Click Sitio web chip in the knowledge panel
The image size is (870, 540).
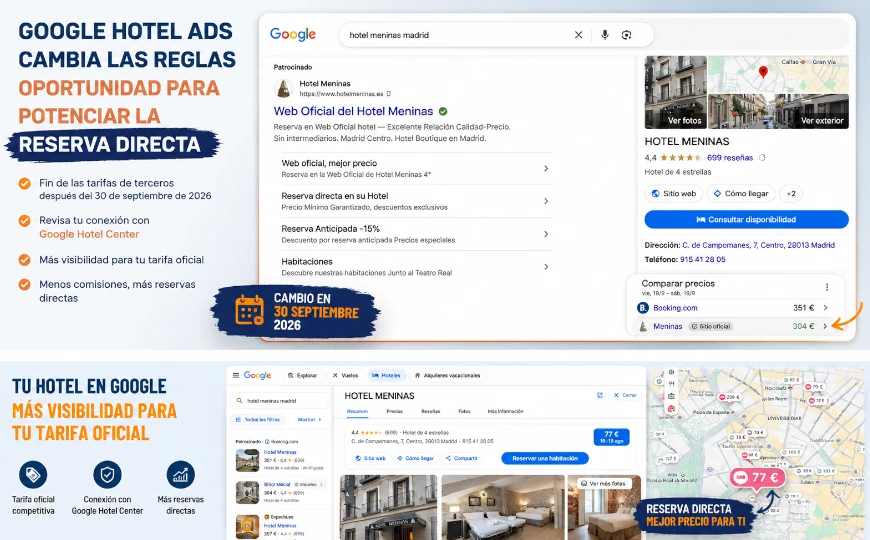674,194
